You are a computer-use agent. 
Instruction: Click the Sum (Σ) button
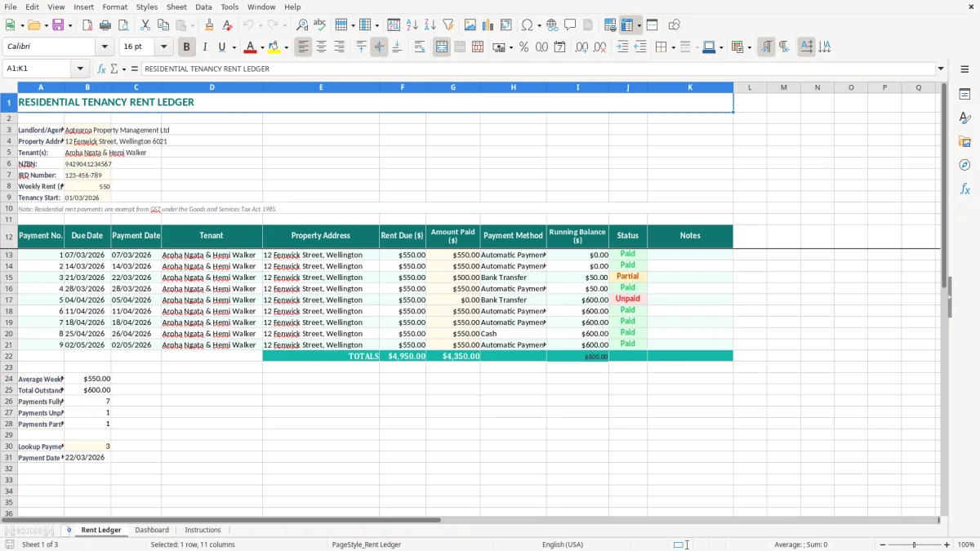pyautogui.click(x=114, y=69)
